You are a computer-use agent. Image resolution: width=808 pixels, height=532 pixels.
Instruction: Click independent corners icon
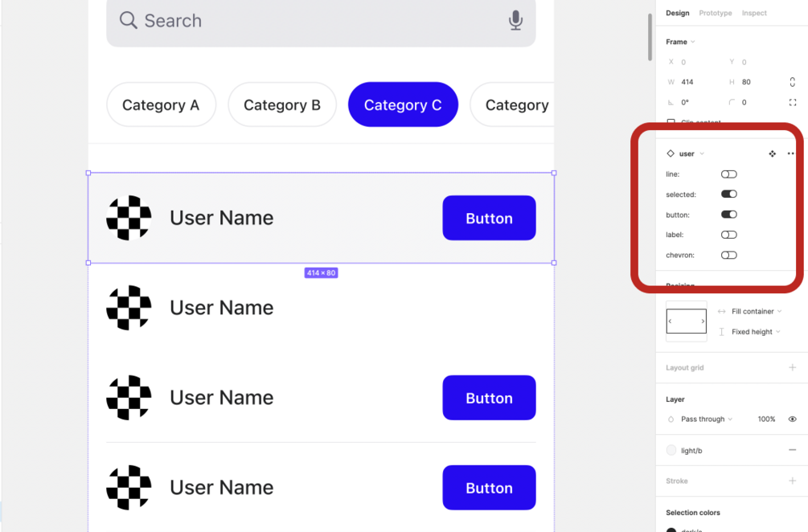tap(793, 102)
